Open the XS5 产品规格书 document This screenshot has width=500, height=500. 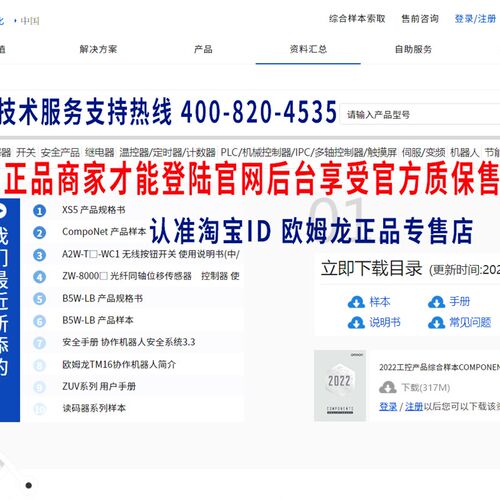(x=94, y=210)
